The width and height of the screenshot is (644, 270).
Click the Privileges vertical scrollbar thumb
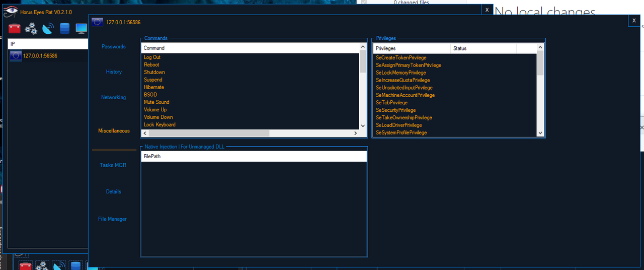(540, 63)
